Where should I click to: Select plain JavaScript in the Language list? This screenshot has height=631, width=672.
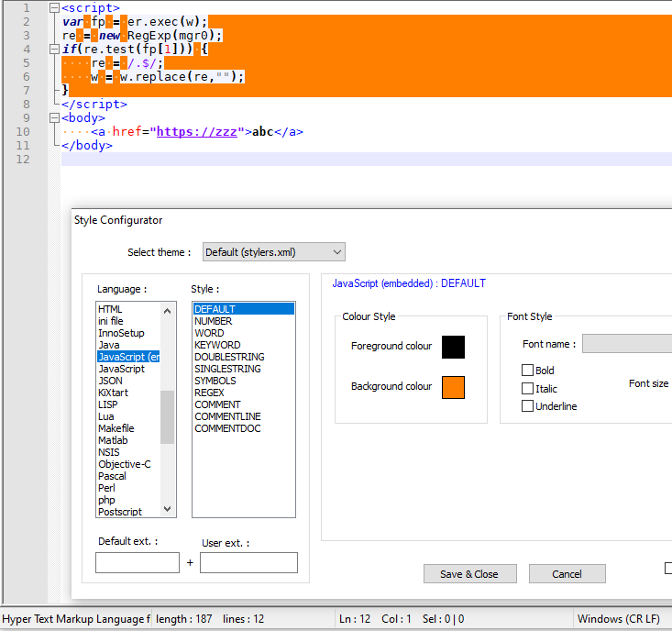tap(128, 369)
